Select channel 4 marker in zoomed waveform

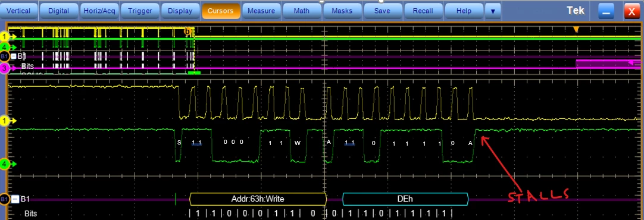coord(5,164)
